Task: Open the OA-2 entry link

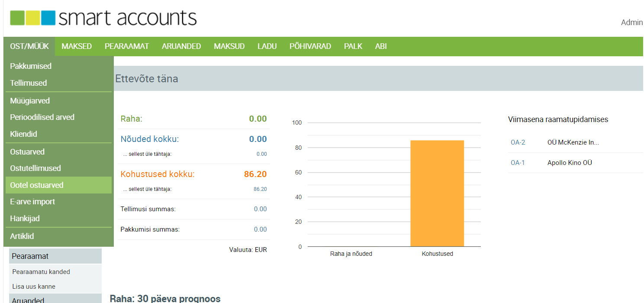Action: 518,142
